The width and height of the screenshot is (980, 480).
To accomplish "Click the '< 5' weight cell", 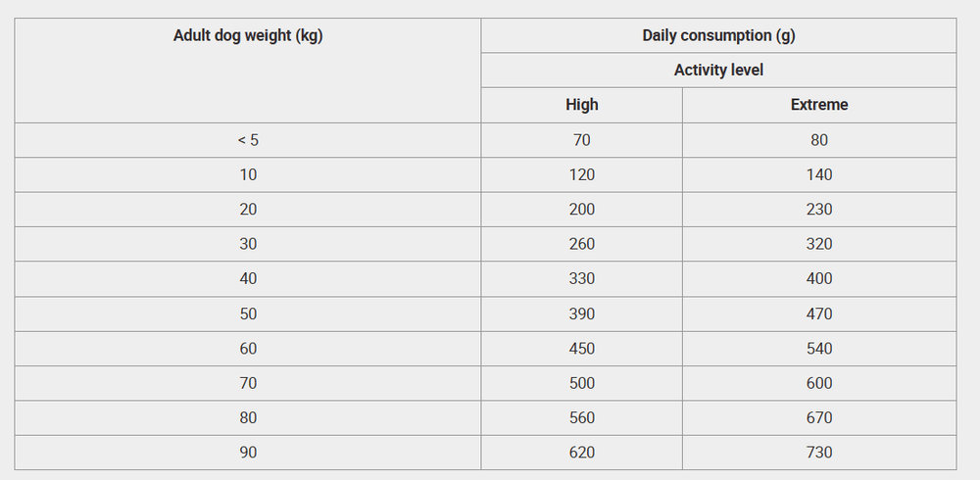I will click(248, 140).
